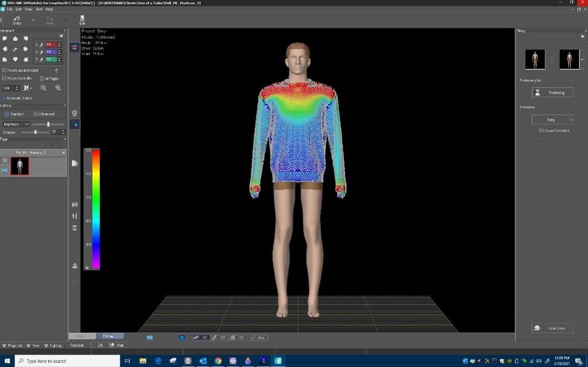Open the View menu
The height and width of the screenshot is (367, 588).
28,9
